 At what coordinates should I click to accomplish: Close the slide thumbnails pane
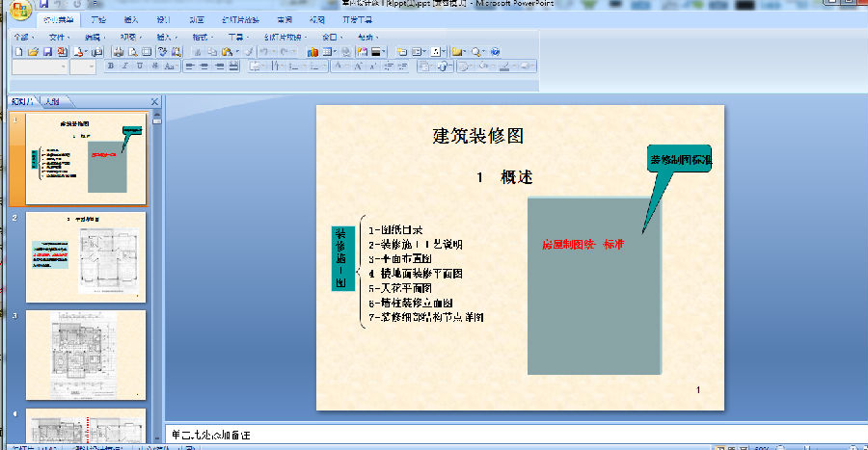tap(154, 102)
